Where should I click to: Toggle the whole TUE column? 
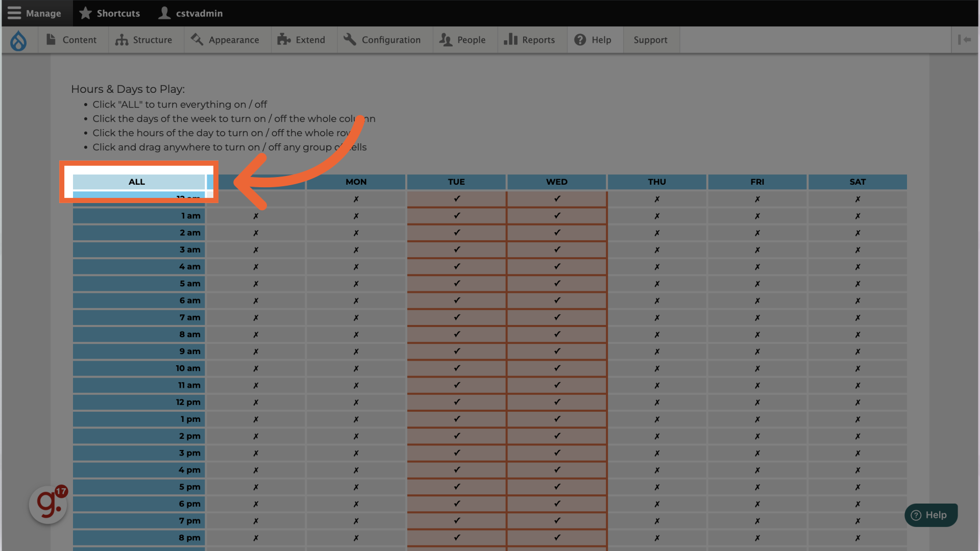[456, 182]
